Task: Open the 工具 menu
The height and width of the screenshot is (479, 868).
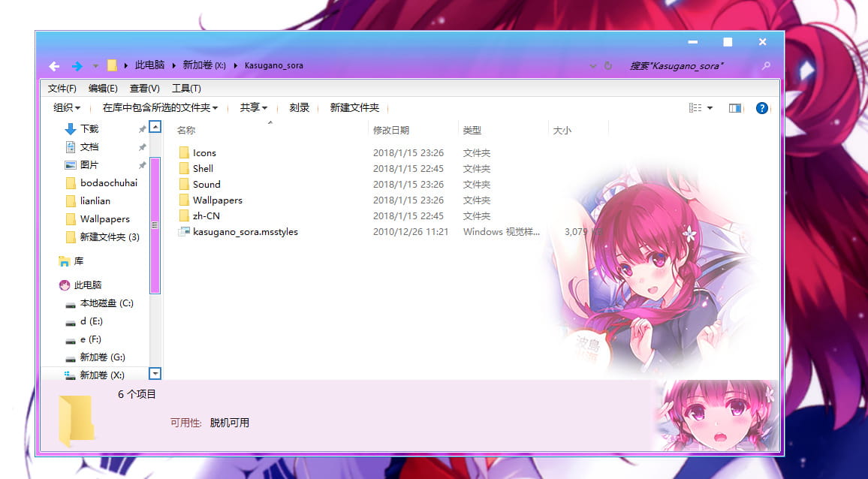Action: coord(186,88)
